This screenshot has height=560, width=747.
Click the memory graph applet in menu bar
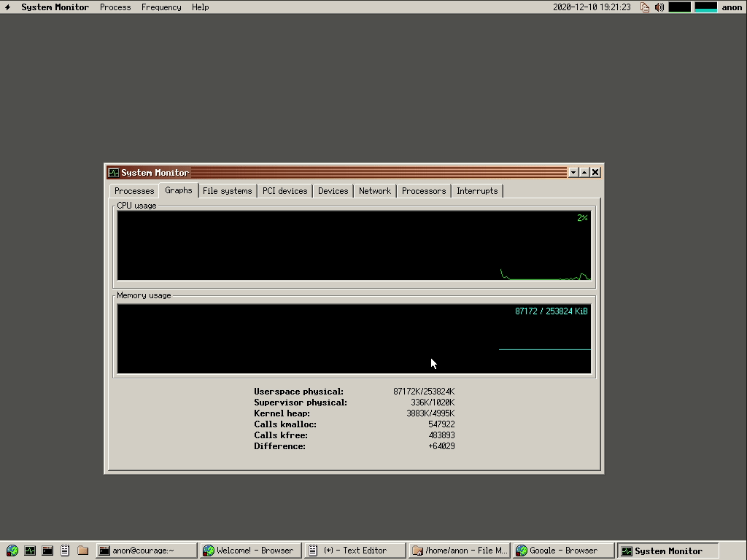click(x=705, y=7)
